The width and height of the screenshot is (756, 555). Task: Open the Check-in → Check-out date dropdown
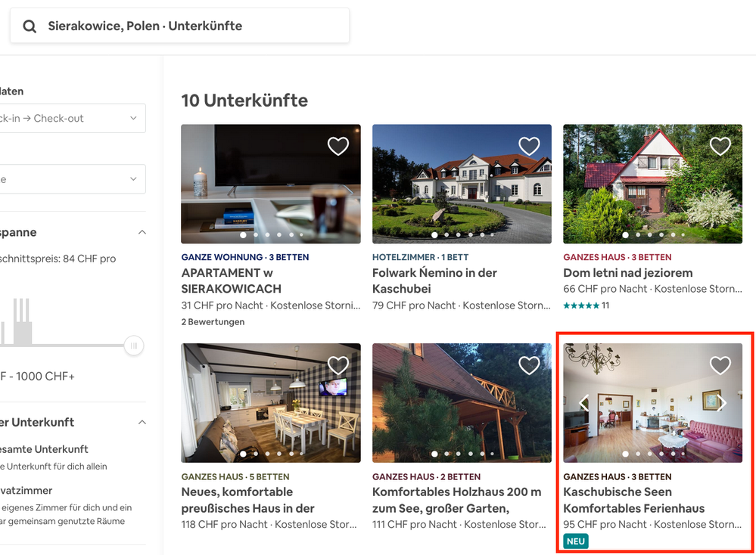coord(72,119)
